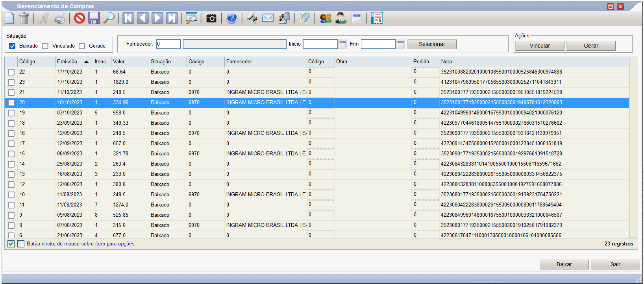
Task: Enable the Gerado situation checkbox
Action: tap(82, 46)
